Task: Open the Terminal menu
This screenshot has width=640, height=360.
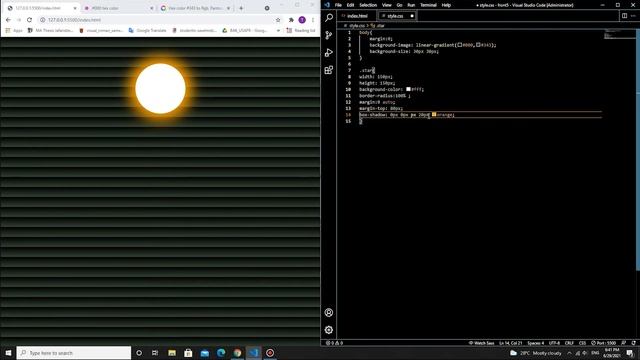Action: click(x=428, y=5)
